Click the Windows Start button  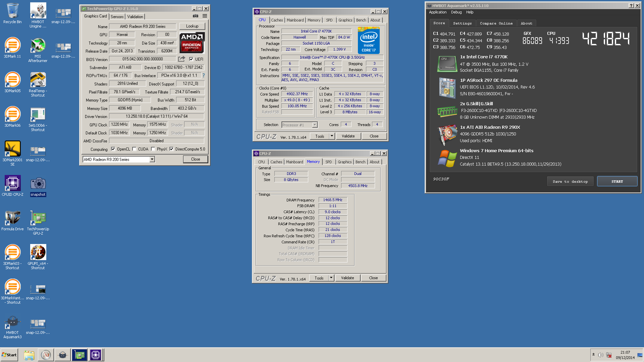(x=9, y=355)
